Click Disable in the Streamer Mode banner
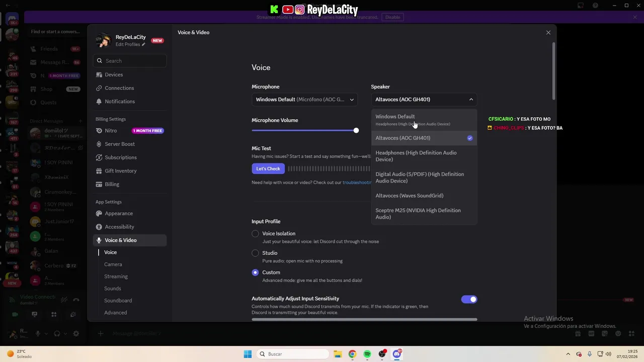The image size is (644, 362). click(x=393, y=17)
